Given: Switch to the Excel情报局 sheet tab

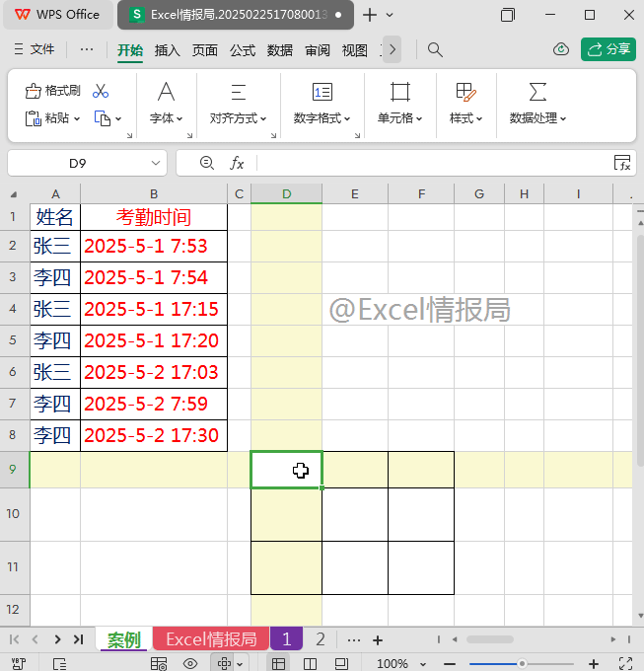Looking at the screenshot, I should tap(210, 639).
